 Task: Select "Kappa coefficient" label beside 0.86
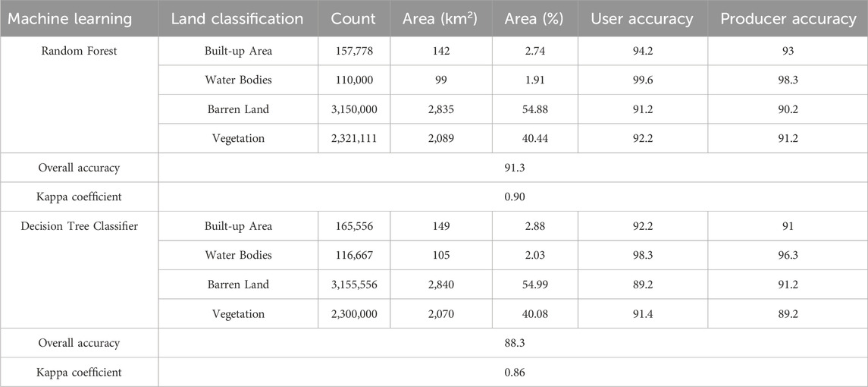tap(79, 372)
